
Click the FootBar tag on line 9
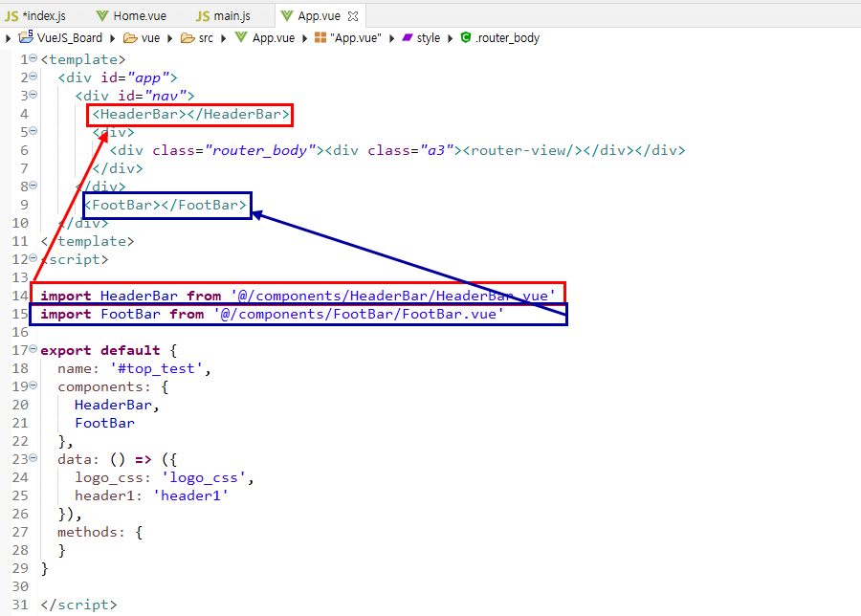(166, 206)
